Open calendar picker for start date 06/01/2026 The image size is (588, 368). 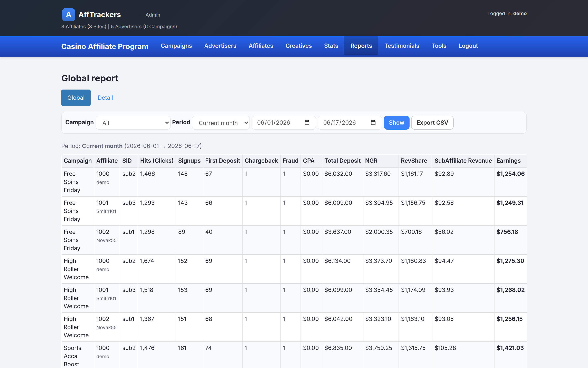pos(307,123)
